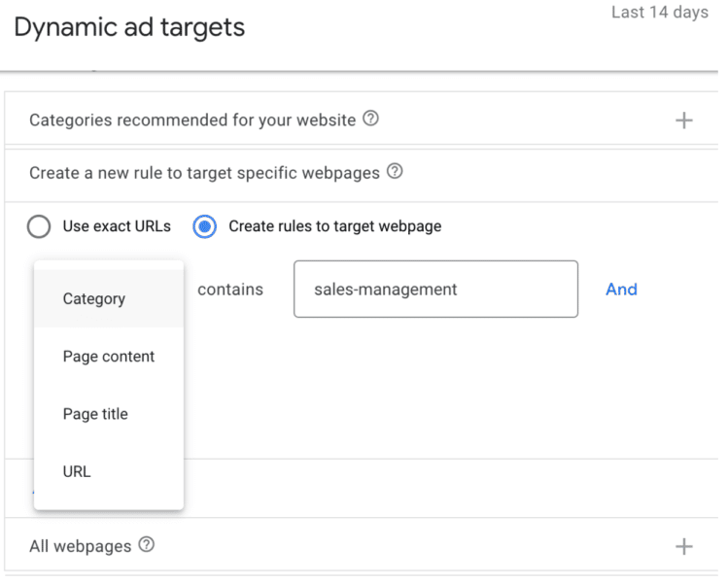Click help icon beside Categories recommended

click(x=370, y=120)
